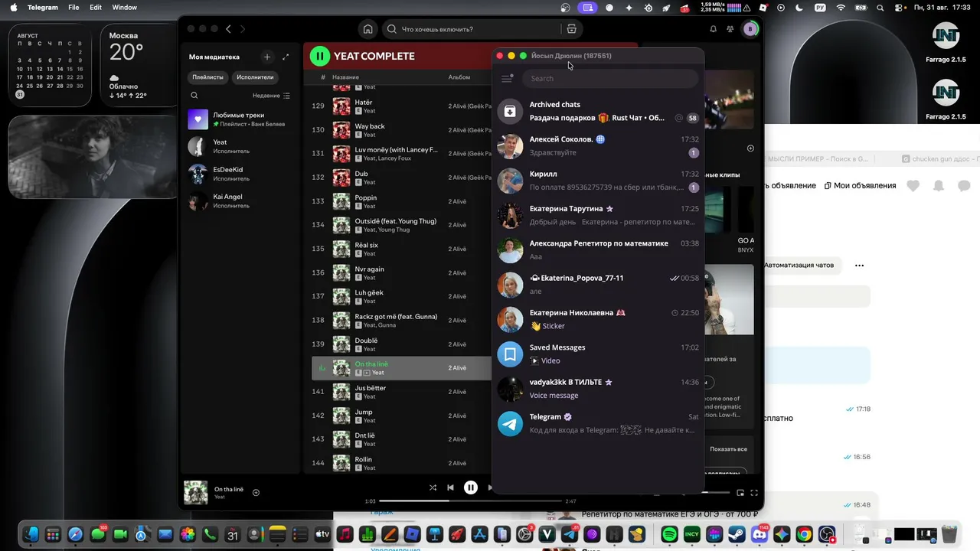Open Wi-Fi status in menu bar
This screenshot has width=980, height=551.
(841, 8)
